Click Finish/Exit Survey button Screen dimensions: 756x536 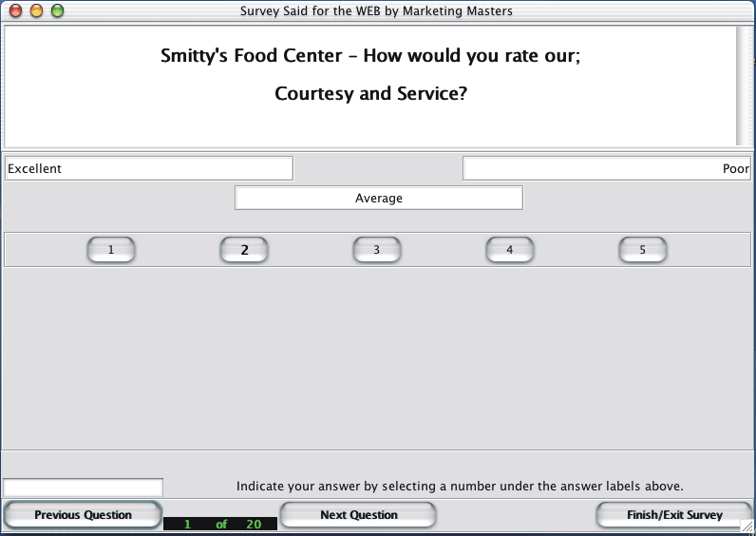(x=674, y=515)
